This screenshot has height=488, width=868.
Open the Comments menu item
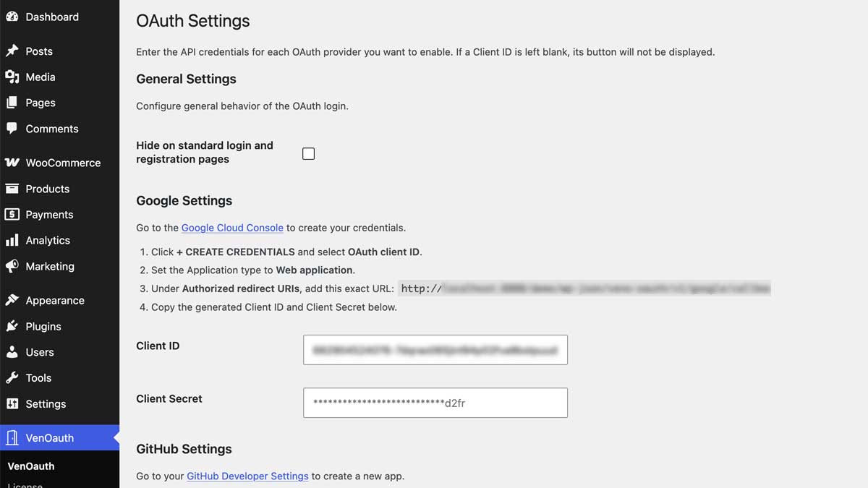tap(59, 129)
